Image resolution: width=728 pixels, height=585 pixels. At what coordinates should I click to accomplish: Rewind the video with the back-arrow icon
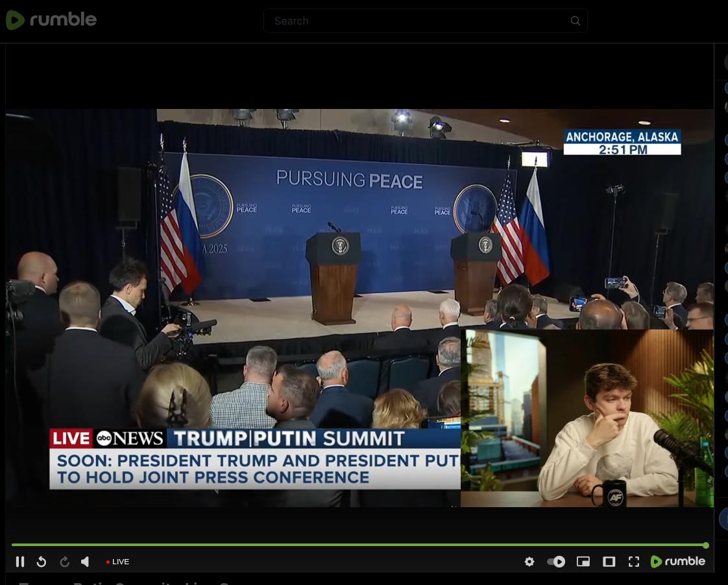(x=42, y=562)
